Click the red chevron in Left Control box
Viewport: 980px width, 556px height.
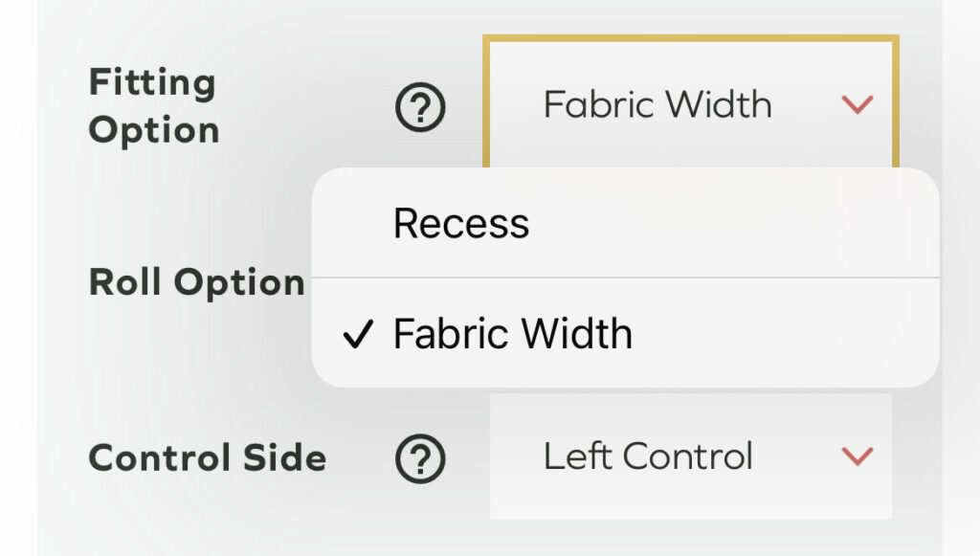tap(857, 456)
